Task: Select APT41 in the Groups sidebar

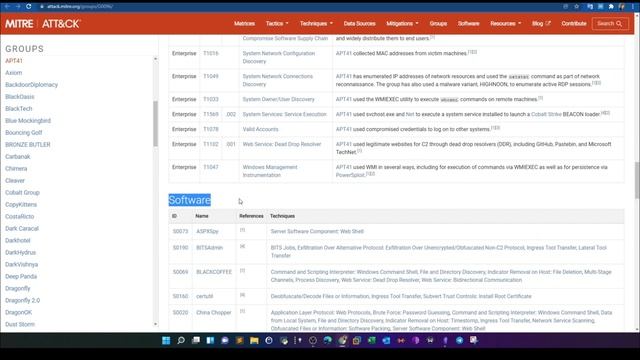Action: tap(14, 61)
